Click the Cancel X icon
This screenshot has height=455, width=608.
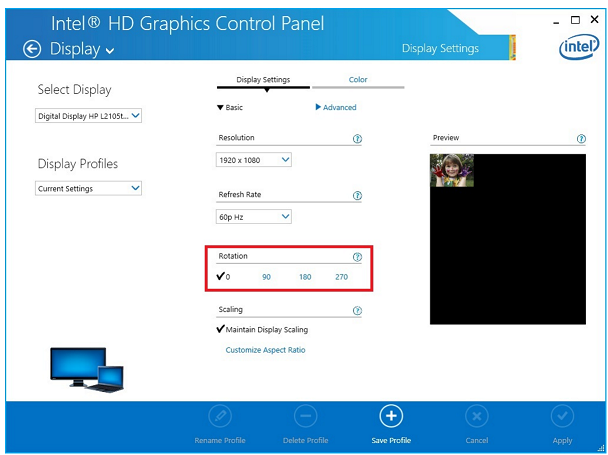(477, 416)
